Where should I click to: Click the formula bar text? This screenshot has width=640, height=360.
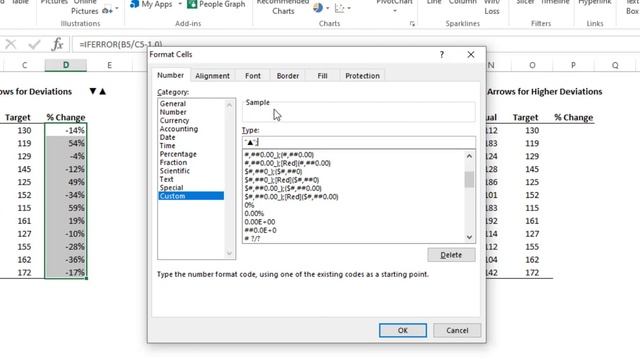pos(121,44)
